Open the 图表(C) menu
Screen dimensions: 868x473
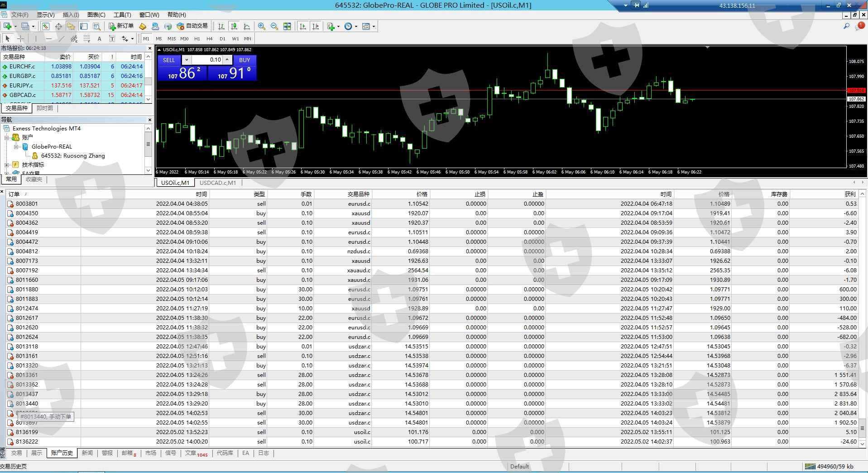coord(96,14)
